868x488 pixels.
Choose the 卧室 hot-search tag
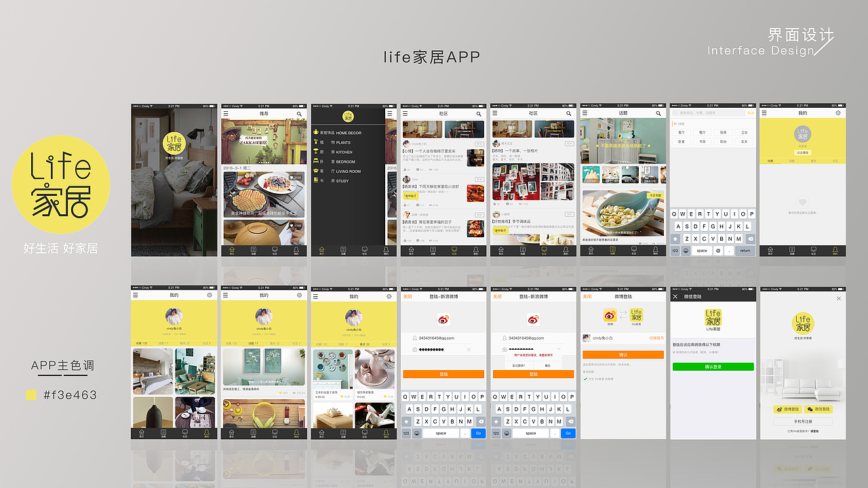pos(682,142)
